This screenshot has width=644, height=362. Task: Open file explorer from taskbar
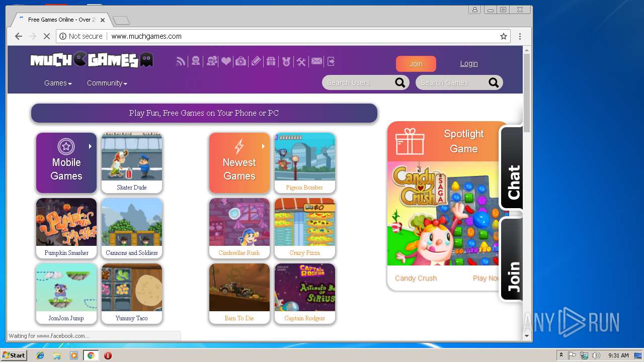tap(57, 355)
